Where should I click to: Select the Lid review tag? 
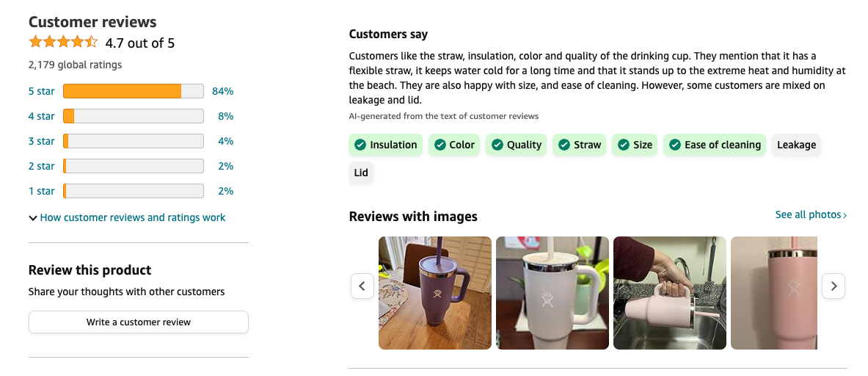[x=361, y=173]
